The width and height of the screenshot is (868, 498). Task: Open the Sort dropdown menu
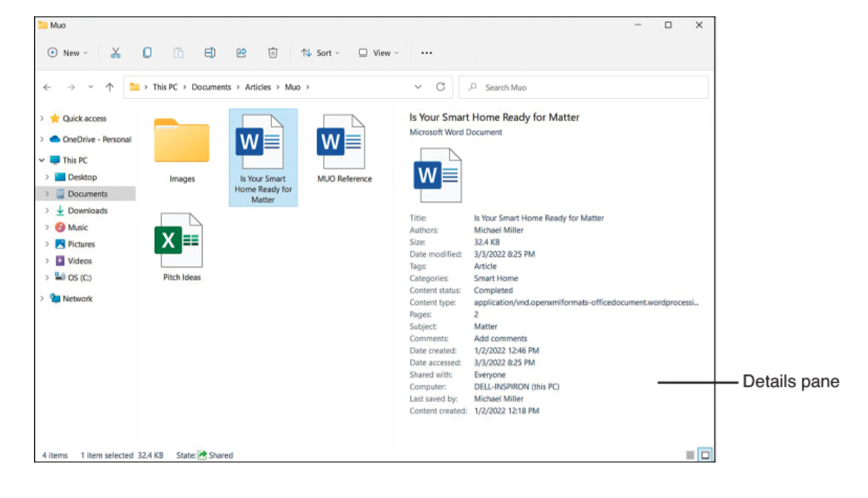click(320, 53)
